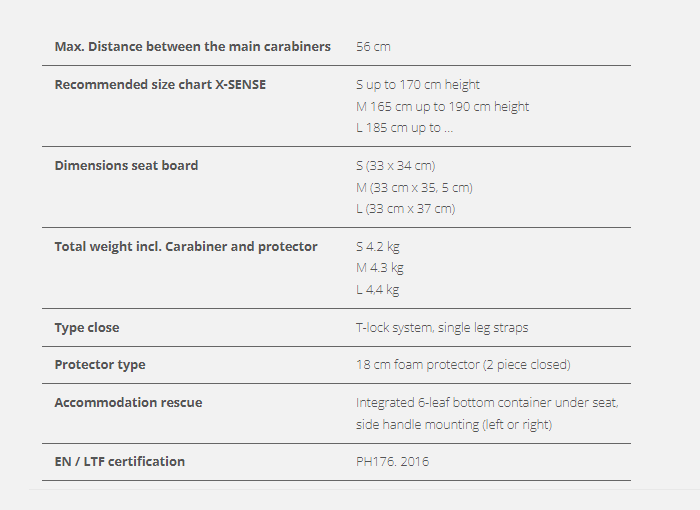Select the "M 165 cm up to 190 cm height" text
The height and width of the screenshot is (510, 700).
point(442,106)
